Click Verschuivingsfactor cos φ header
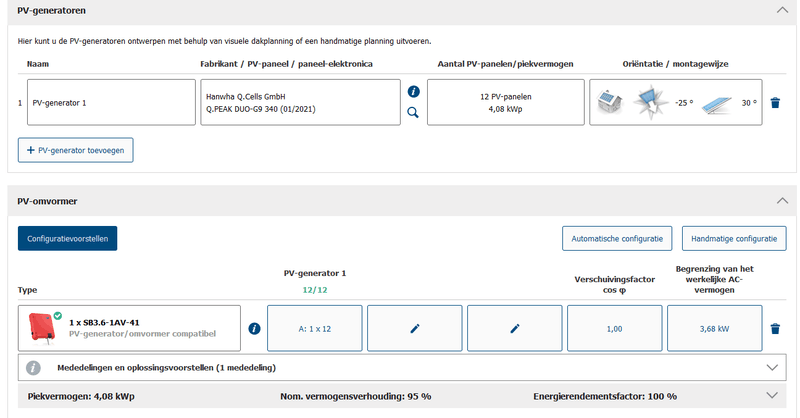Screen dimensions: 800x418 click(x=615, y=284)
